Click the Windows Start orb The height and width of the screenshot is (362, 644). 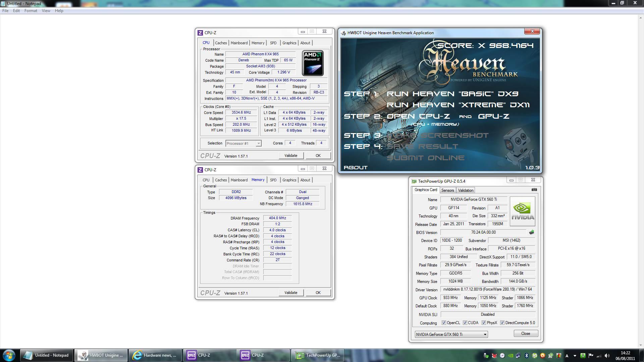click(x=9, y=355)
